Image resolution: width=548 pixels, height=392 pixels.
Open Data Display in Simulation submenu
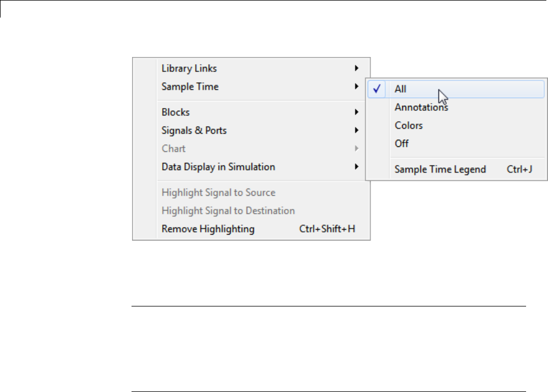pos(218,167)
